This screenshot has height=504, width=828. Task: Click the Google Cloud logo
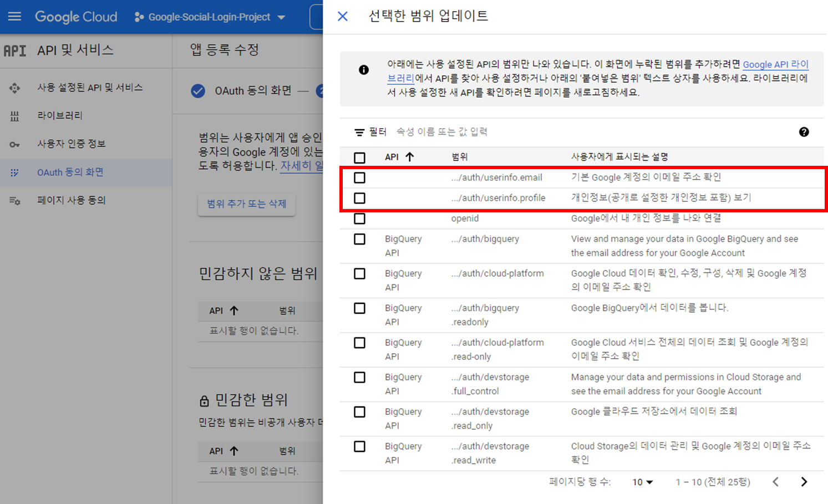click(x=76, y=17)
